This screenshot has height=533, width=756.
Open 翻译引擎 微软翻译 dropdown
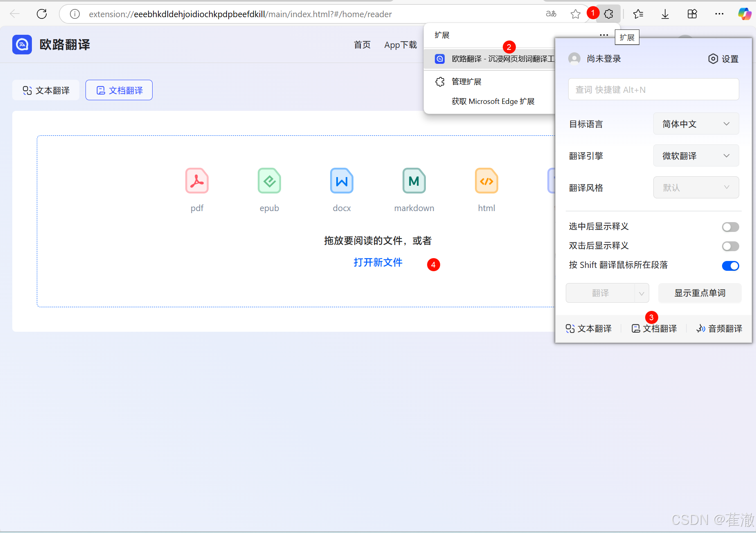pos(696,156)
